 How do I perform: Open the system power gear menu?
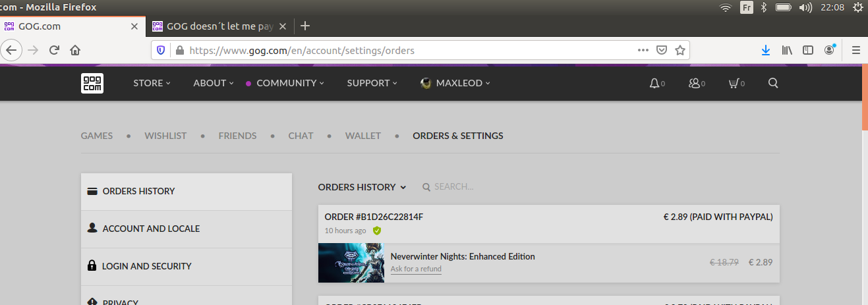pos(857,7)
